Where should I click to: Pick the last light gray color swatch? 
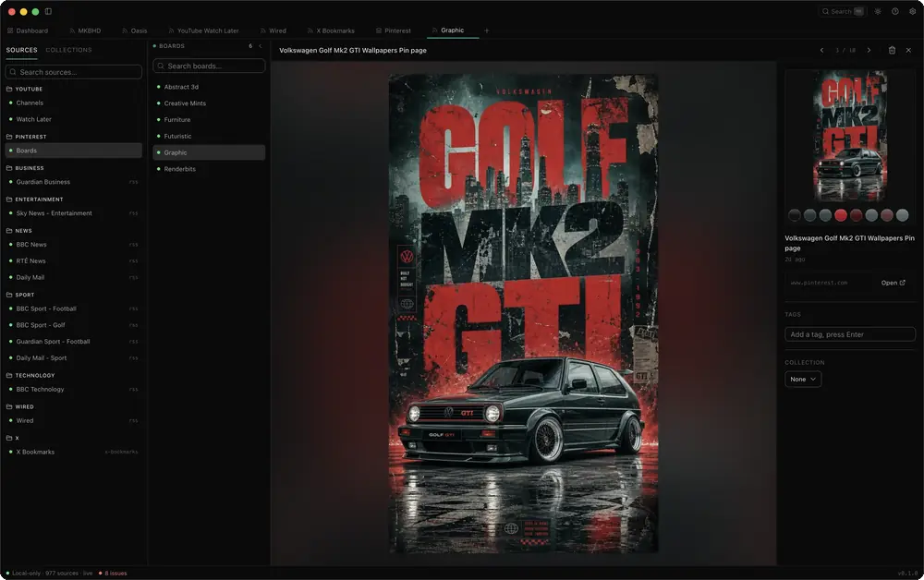coord(902,215)
